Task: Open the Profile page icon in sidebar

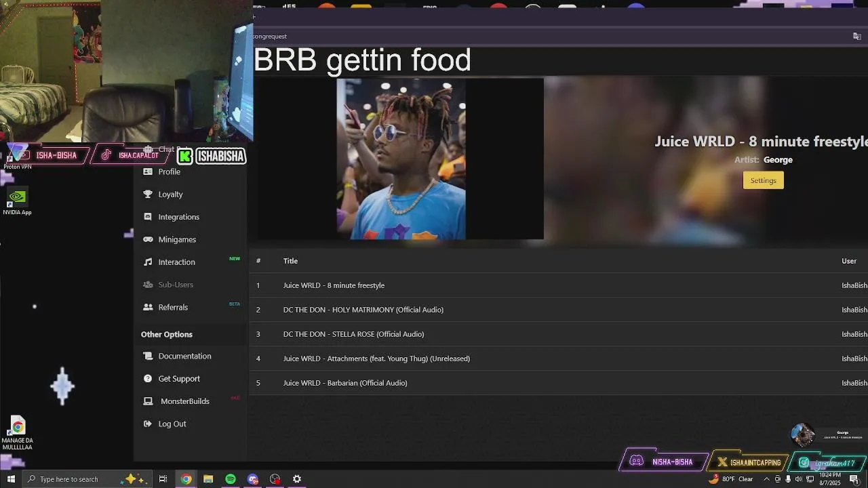Action: click(x=148, y=171)
